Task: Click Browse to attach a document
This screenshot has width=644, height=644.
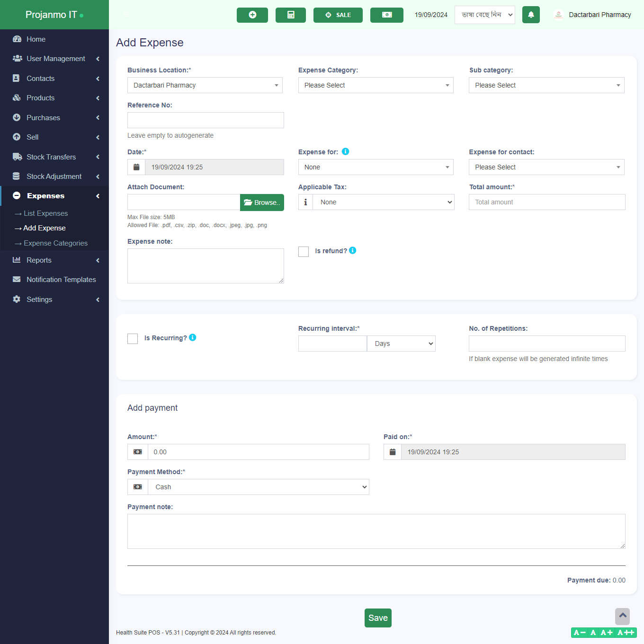Action: pos(262,202)
